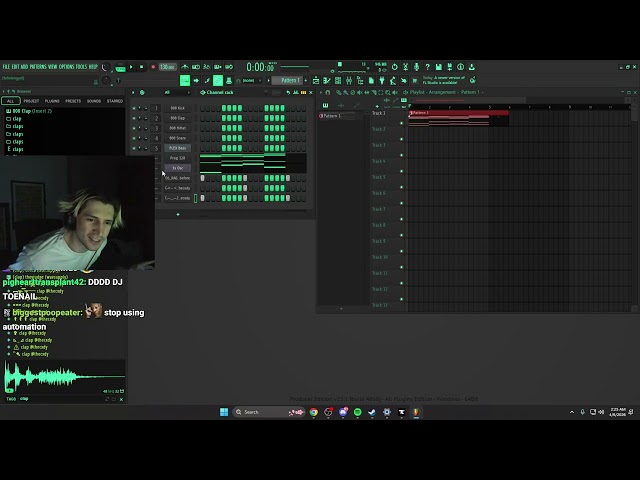Mute the 808 Kick channel LED

133,108
